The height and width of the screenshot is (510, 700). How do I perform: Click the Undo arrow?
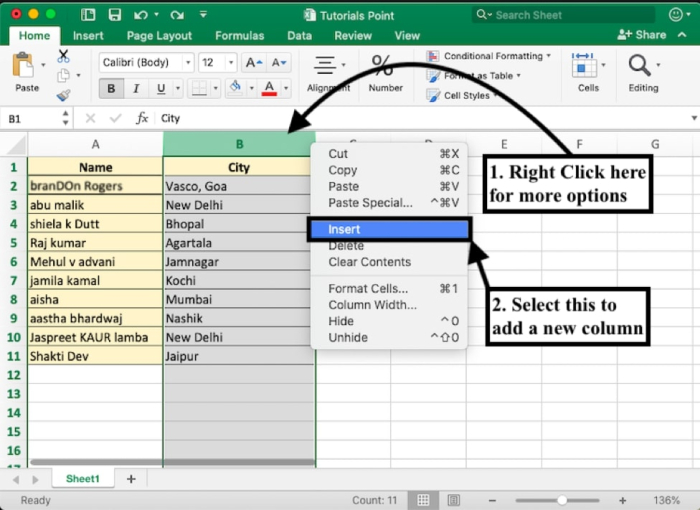141,15
